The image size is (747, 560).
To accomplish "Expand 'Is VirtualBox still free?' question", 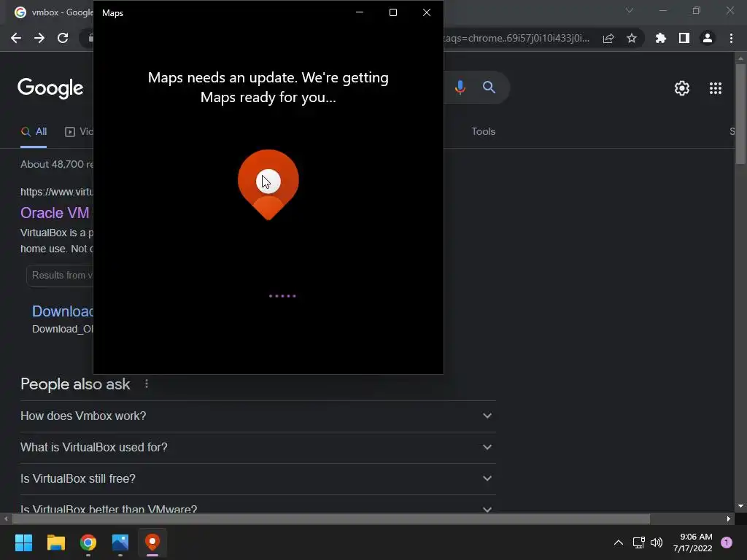I will (x=258, y=478).
